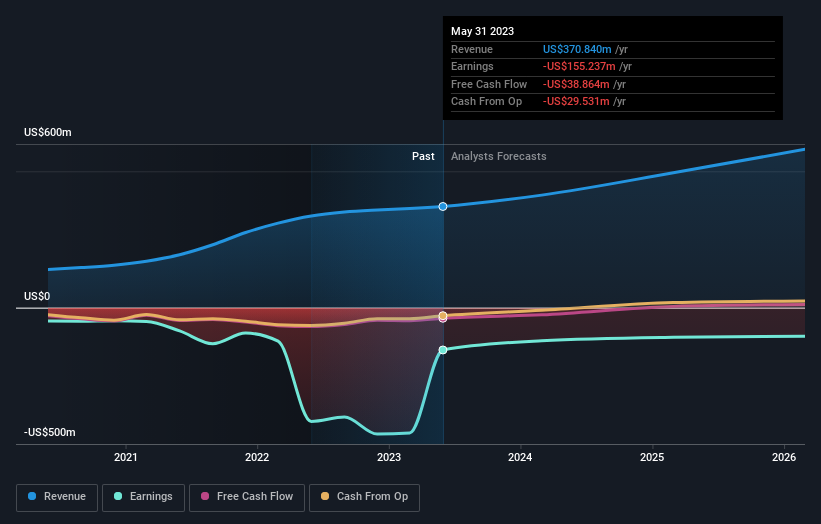This screenshot has height=524, width=821.
Task: Click the Cash From Op row label in the tooltip
Action: coord(486,102)
